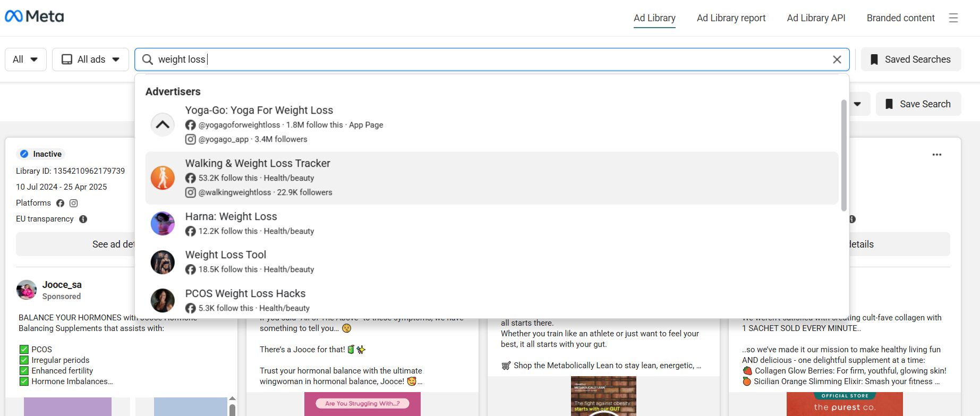Collapse suggestions using the up chevron icon
Image resolution: width=980 pixels, height=416 pixels.
163,125
